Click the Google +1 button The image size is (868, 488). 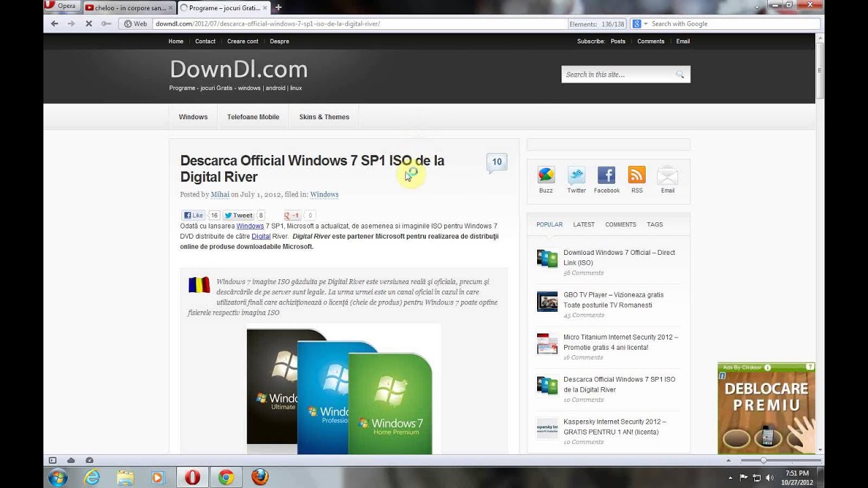click(x=293, y=216)
